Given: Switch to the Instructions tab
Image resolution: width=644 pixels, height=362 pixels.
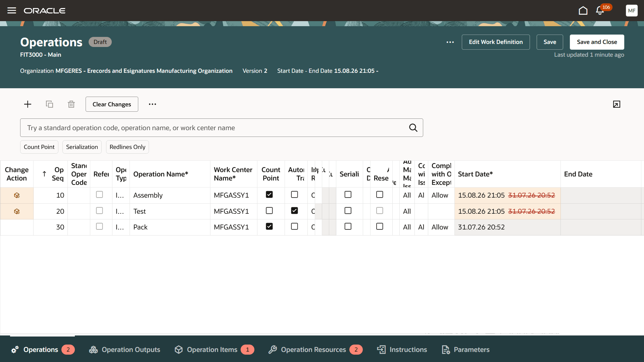Looking at the screenshot, I should (402, 350).
